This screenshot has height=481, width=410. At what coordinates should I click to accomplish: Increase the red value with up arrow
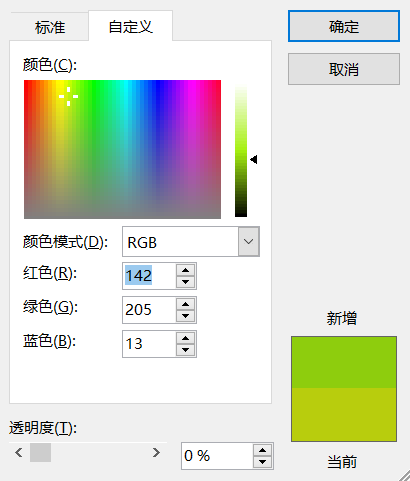tap(186, 270)
